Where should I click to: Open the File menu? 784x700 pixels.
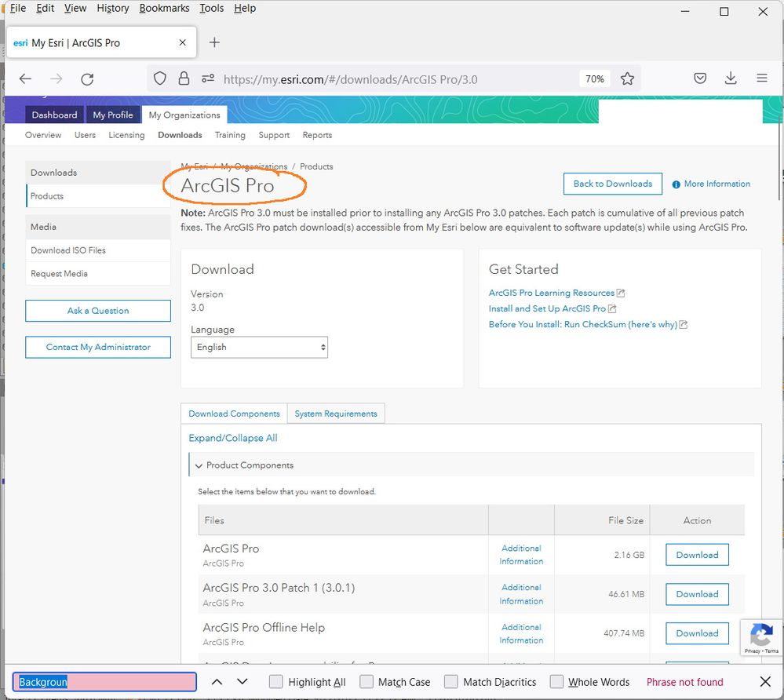click(x=17, y=8)
